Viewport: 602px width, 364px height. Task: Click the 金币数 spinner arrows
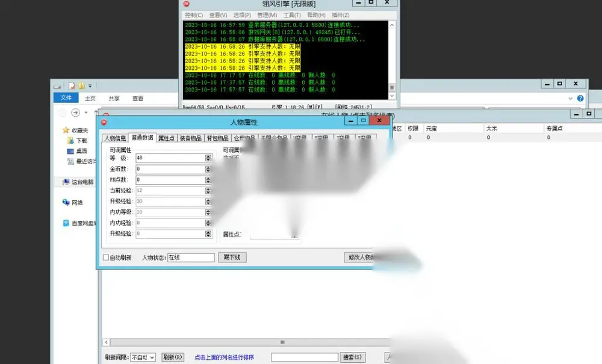click(x=208, y=169)
